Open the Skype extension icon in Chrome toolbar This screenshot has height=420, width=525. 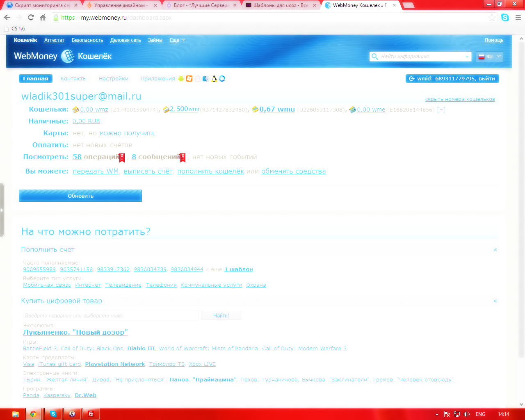coord(505,18)
